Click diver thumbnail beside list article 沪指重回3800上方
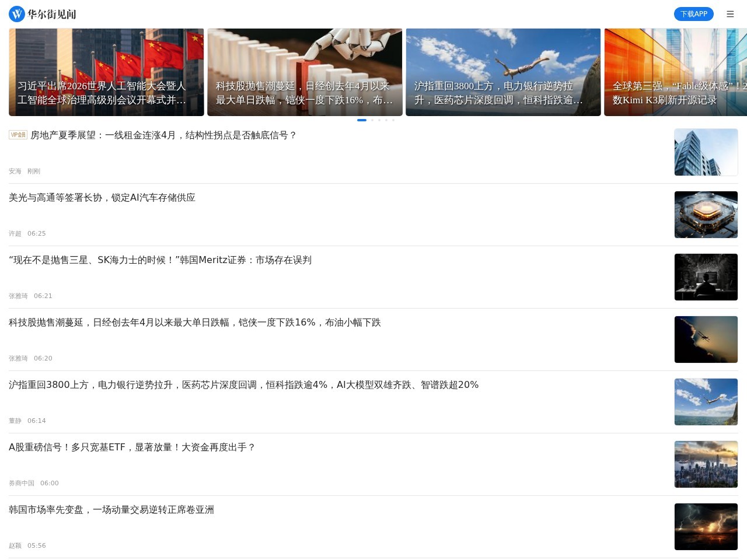747x560 pixels. point(706,402)
